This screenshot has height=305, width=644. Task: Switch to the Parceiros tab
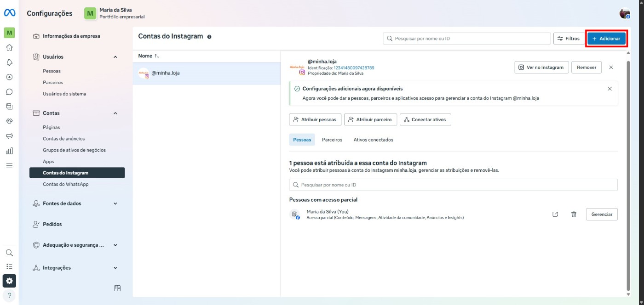[x=332, y=139]
